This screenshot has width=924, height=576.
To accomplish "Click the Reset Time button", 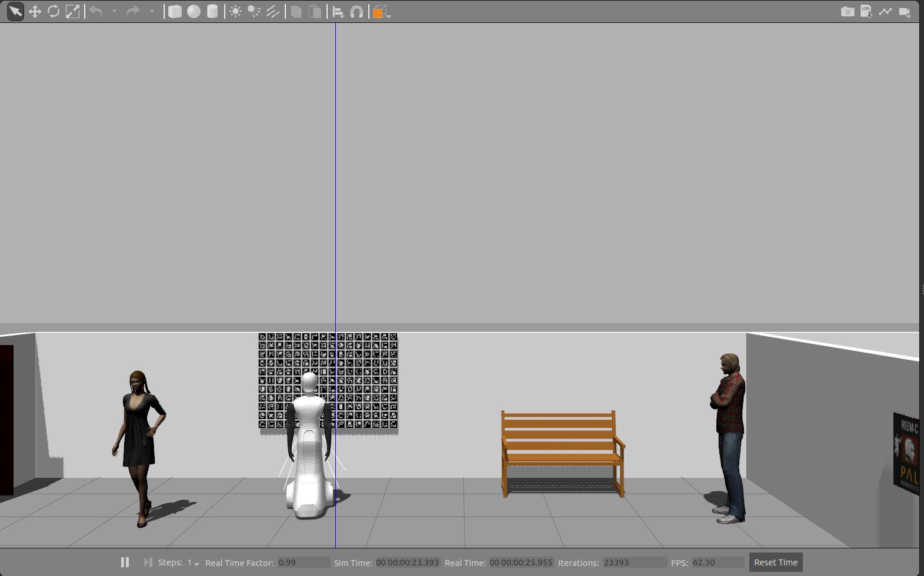I will click(x=775, y=562).
